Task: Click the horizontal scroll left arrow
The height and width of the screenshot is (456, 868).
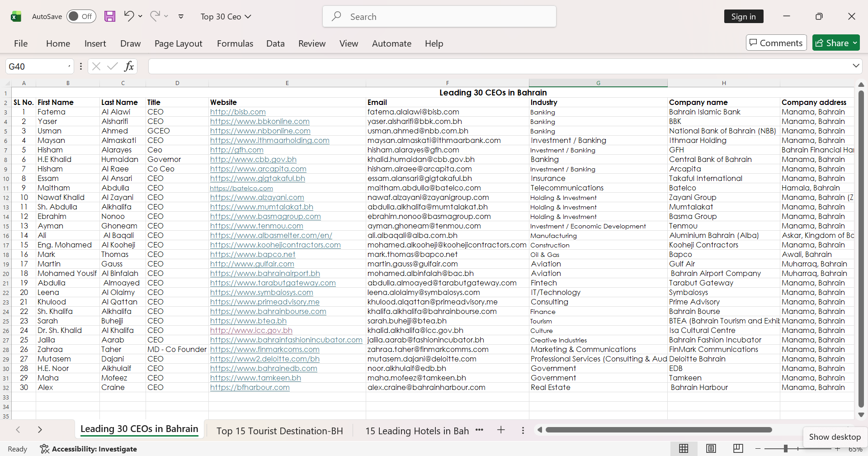Action: [x=539, y=430]
